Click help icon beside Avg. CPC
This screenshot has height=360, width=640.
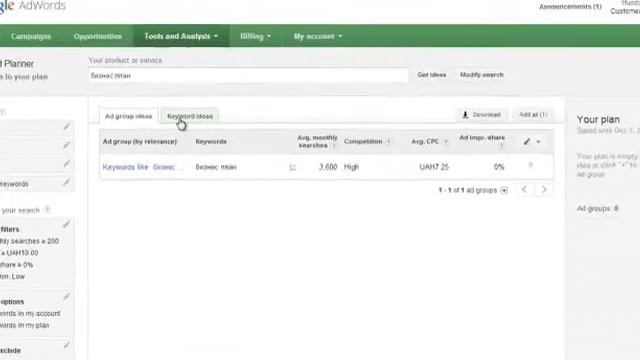[x=446, y=142]
